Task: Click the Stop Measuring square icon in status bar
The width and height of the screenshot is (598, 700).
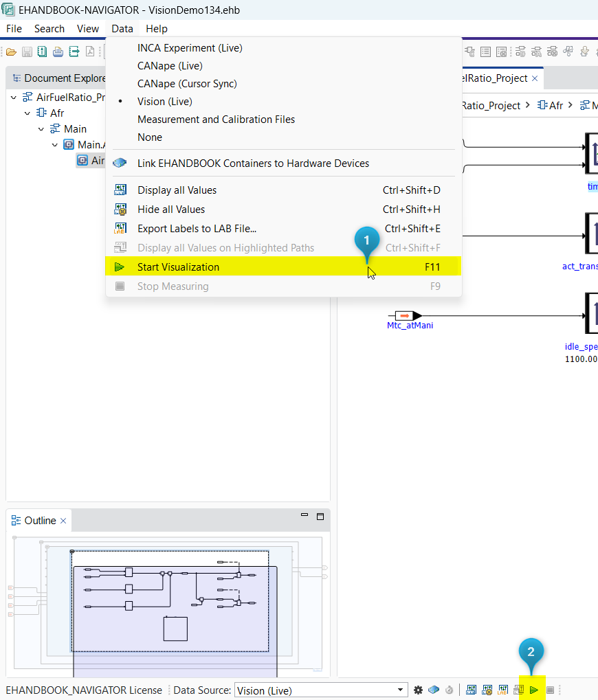Action: [x=550, y=690]
